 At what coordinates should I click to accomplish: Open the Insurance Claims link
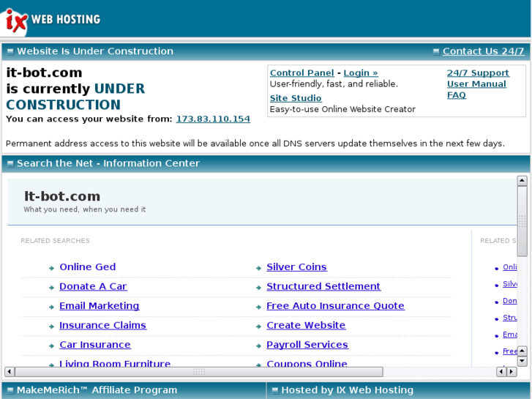(x=102, y=325)
